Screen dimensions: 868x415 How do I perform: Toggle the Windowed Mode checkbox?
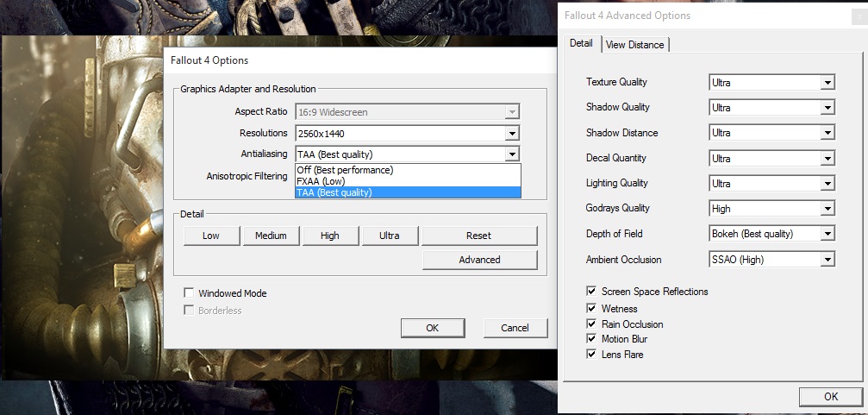click(x=189, y=293)
